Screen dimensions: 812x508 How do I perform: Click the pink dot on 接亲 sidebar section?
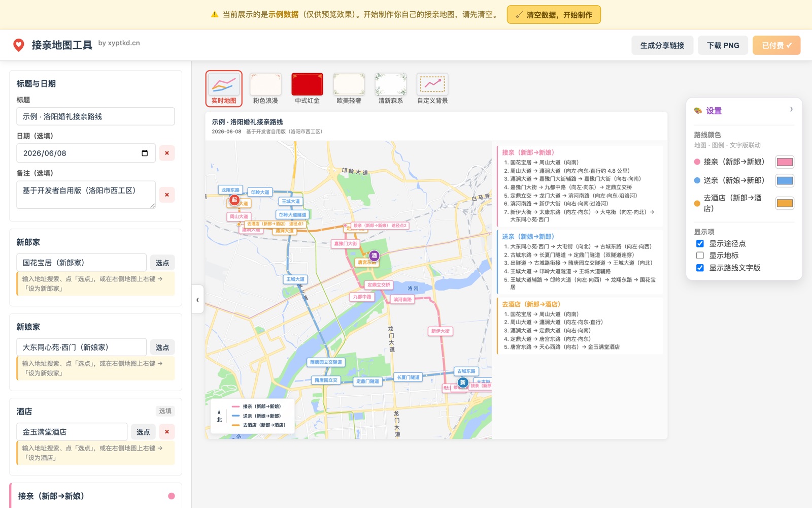(172, 496)
